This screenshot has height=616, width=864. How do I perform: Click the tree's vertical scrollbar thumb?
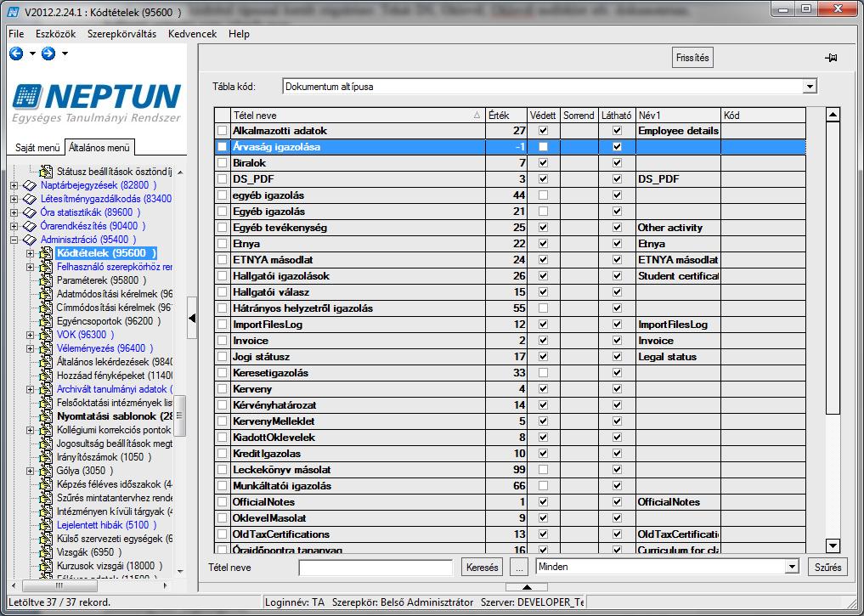coord(180,415)
